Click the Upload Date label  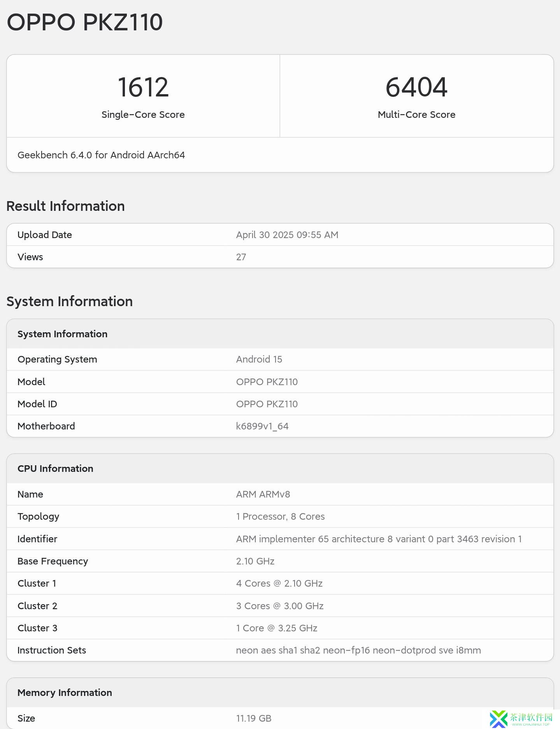(x=45, y=235)
